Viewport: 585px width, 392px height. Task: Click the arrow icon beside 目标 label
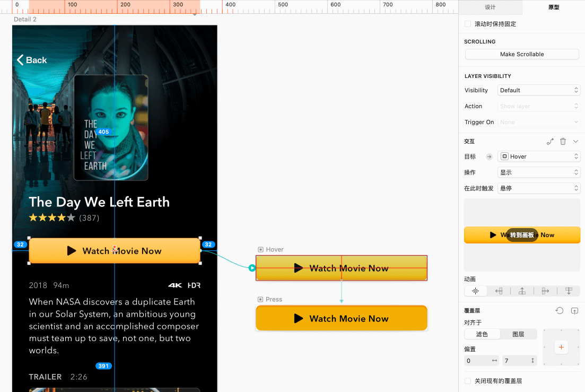(489, 156)
